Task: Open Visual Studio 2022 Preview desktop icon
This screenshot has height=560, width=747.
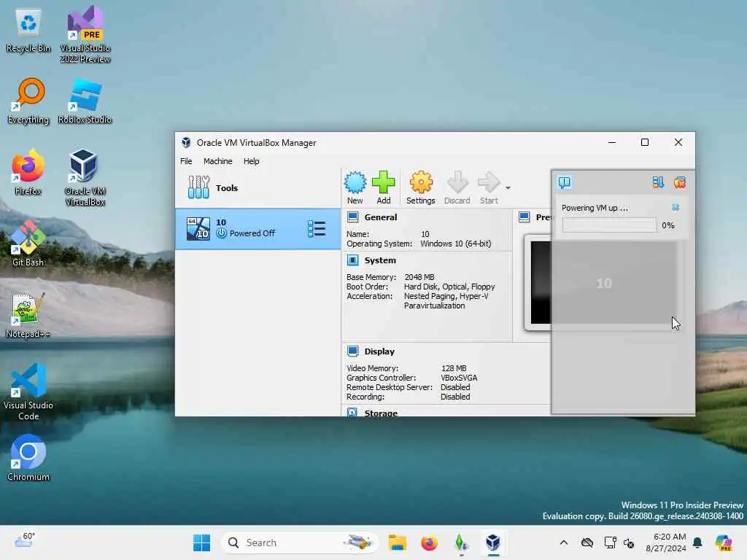Action: tap(85, 35)
